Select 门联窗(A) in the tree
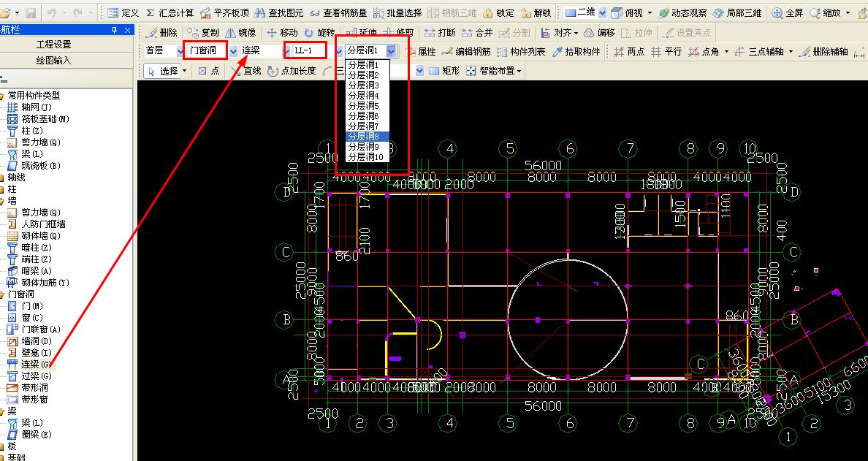 coord(34,329)
